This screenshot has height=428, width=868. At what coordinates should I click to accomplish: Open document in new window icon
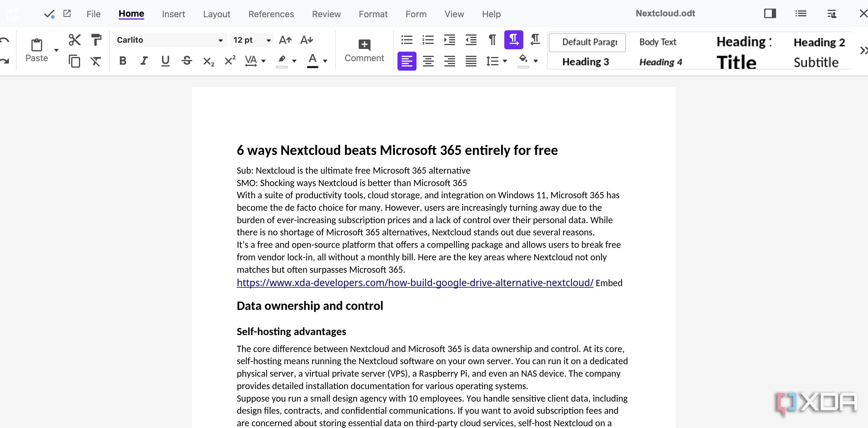point(67,13)
